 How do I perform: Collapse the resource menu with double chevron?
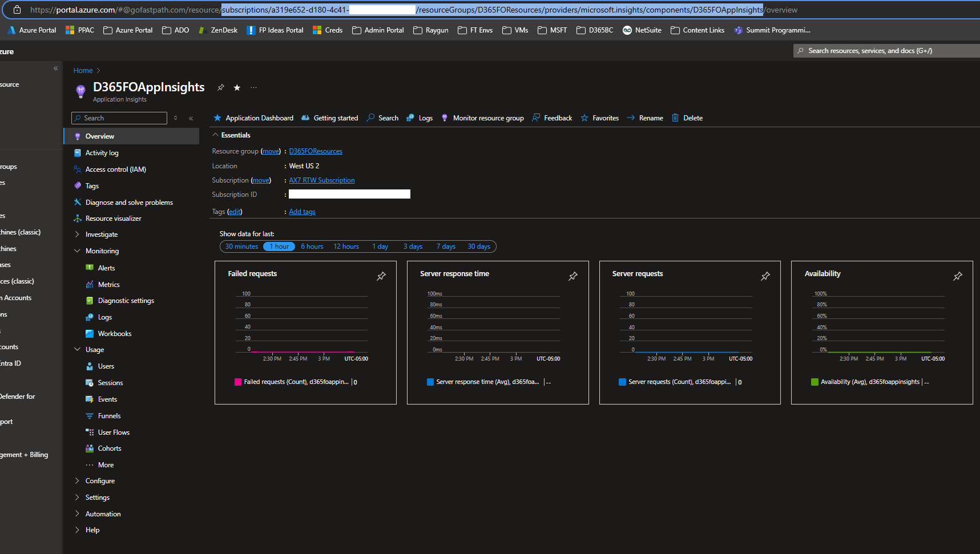click(191, 118)
